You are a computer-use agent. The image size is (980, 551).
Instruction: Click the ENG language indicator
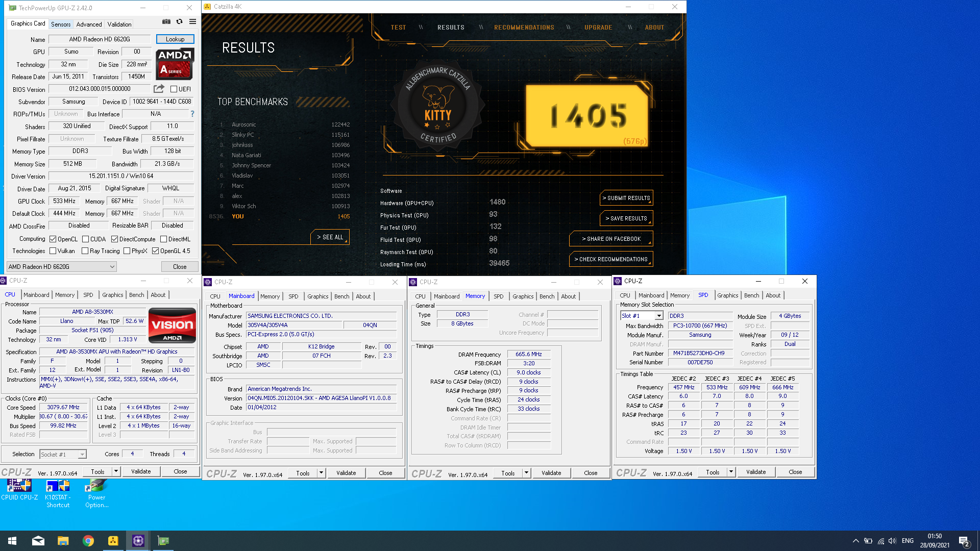[x=908, y=541]
